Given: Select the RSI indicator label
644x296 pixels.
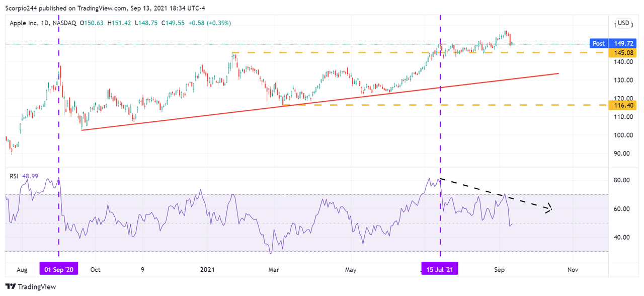Looking at the screenshot, I should pyautogui.click(x=15, y=176).
